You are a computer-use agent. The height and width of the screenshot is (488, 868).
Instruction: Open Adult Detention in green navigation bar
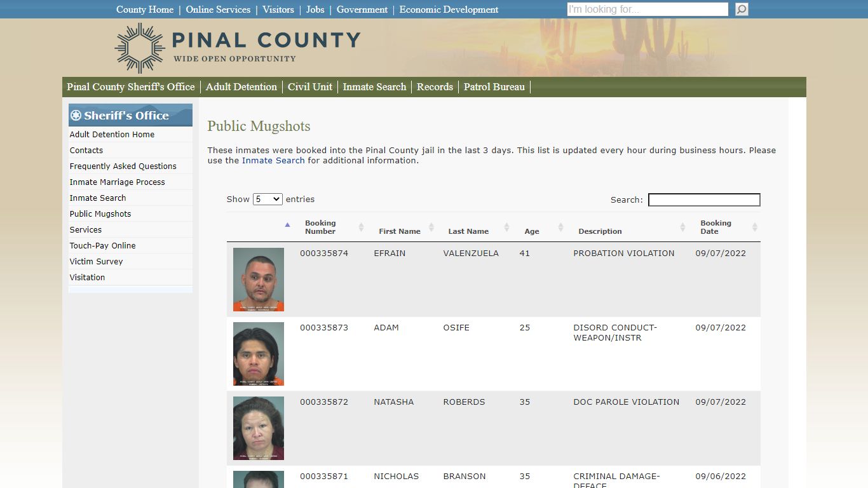click(x=241, y=87)
